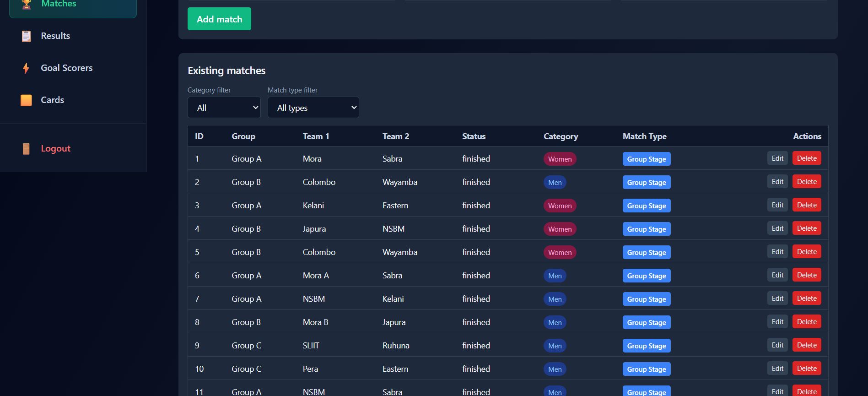Click the Team 1 column header

[316, 136]
